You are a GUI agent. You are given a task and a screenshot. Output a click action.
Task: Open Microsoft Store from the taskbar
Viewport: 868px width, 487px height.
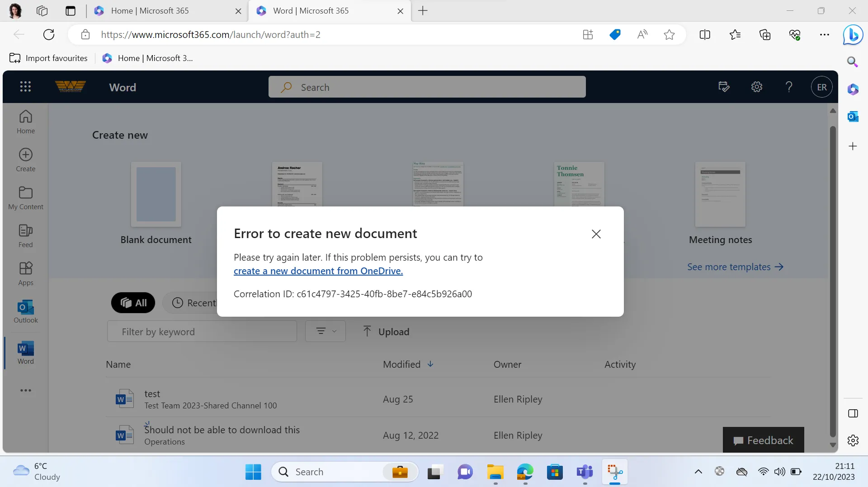tap(555, 472)
